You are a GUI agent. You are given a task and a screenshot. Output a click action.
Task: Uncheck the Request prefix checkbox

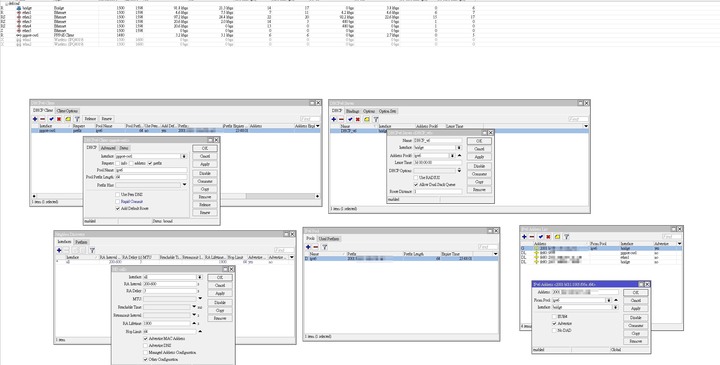tap(150, 163)
